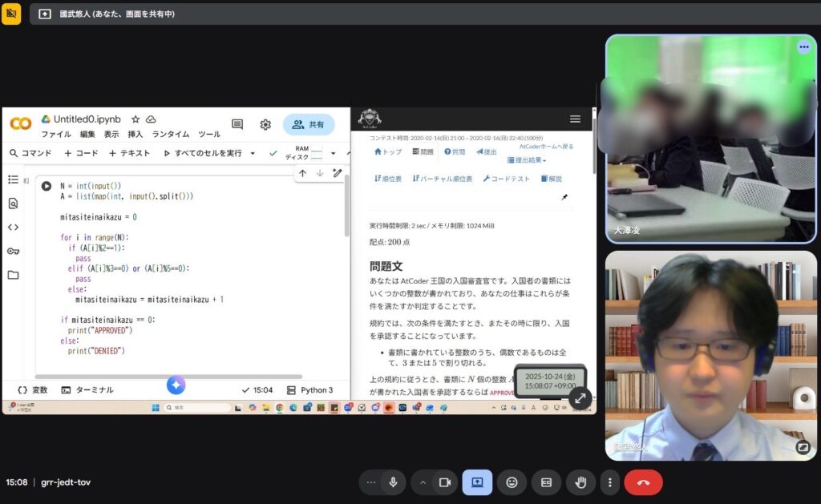Open the emoji reactions button

pos(512,482)
